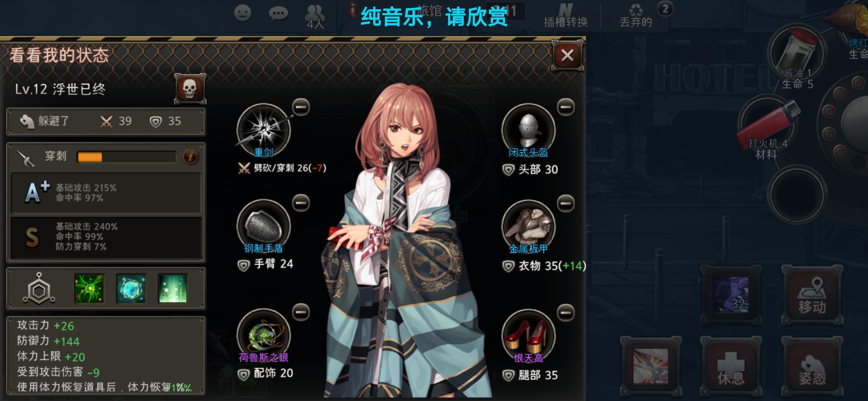
Task: Open the 金属板甲 armor slot
Action: [529, 226]
